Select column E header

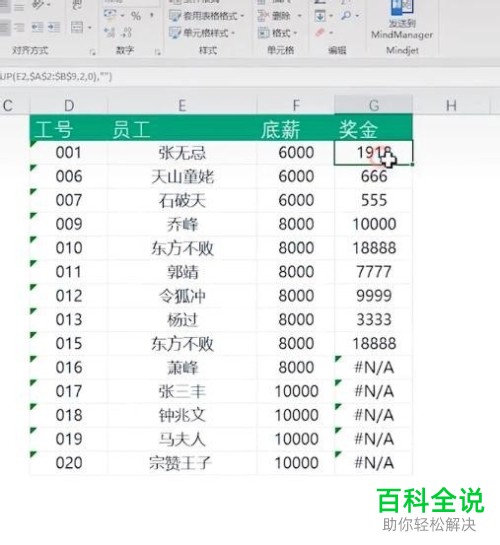click(182, 105)
